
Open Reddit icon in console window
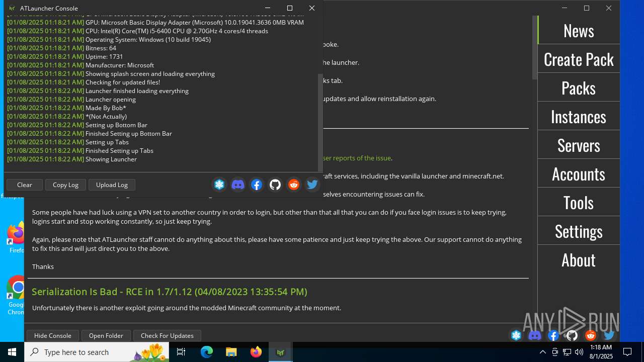tap(294, 185)
